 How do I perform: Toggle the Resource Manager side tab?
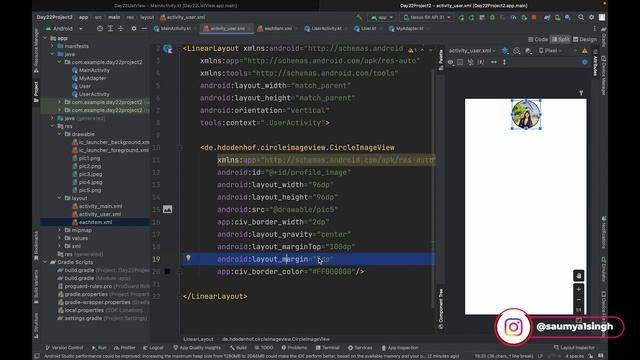[36, 50]
